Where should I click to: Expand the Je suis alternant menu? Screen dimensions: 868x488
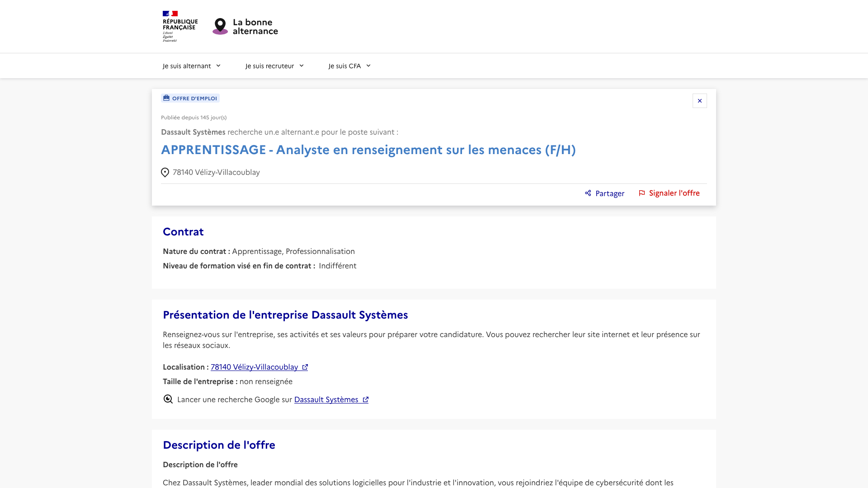click(192, 66)
